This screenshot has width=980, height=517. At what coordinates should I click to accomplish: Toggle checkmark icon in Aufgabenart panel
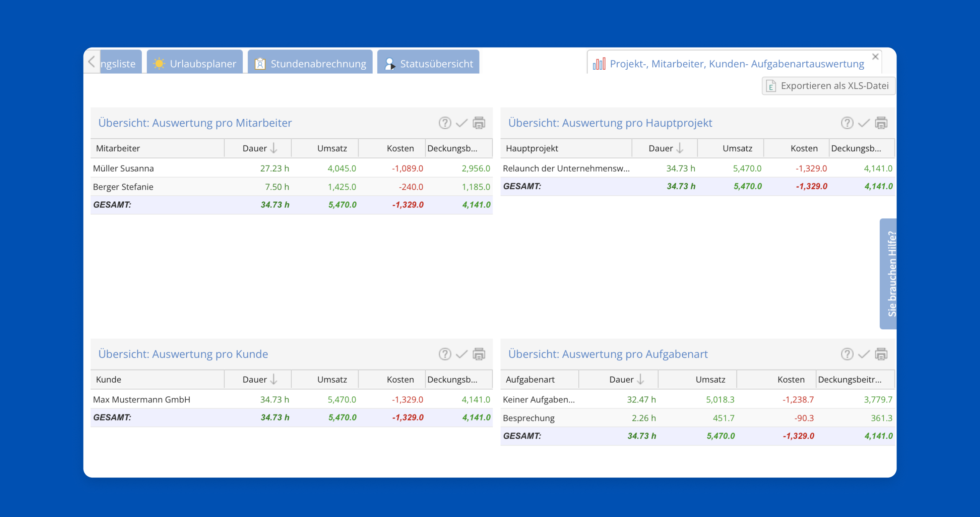(x=864, y=354)
